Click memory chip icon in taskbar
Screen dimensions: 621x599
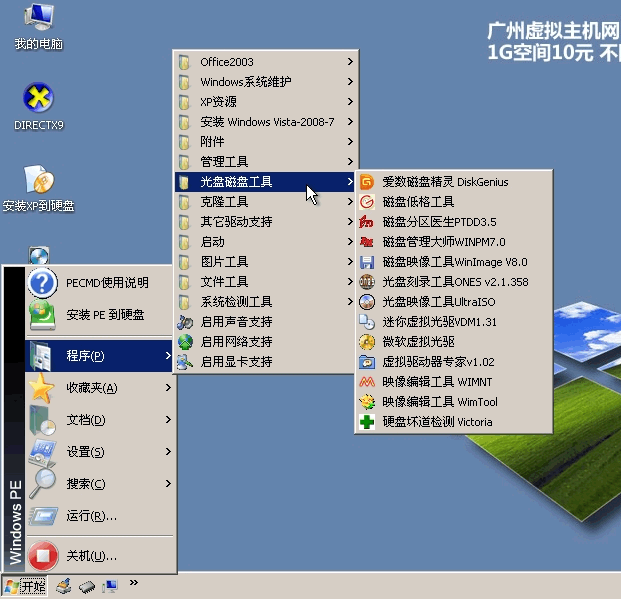point(87,586)
